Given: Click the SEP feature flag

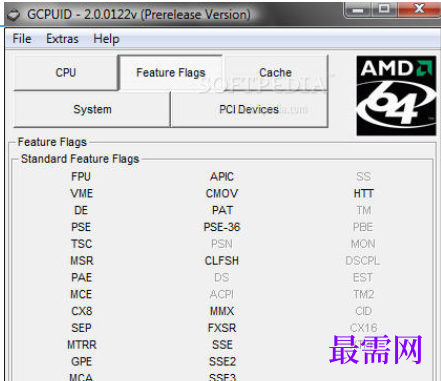Looking at the screenshot, I should tap(81, 328).
